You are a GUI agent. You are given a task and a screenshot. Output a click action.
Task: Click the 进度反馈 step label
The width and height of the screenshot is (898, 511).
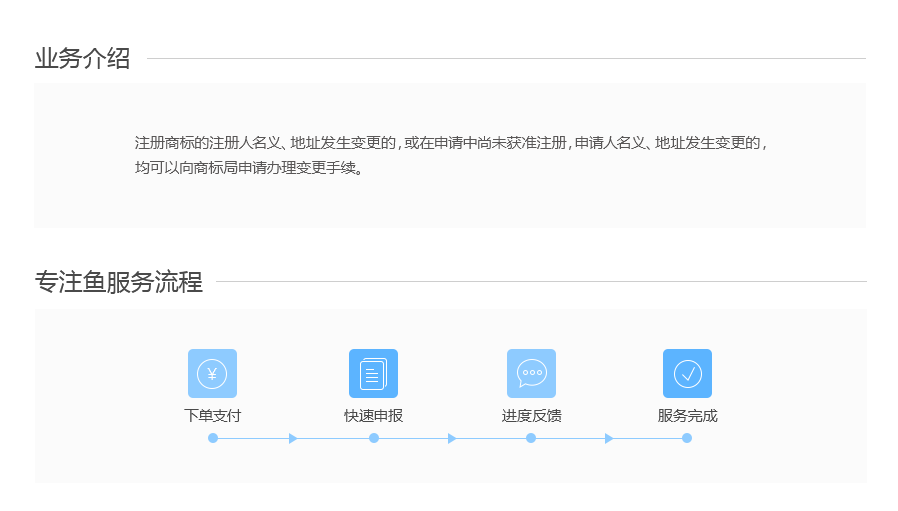pos(531,416)
